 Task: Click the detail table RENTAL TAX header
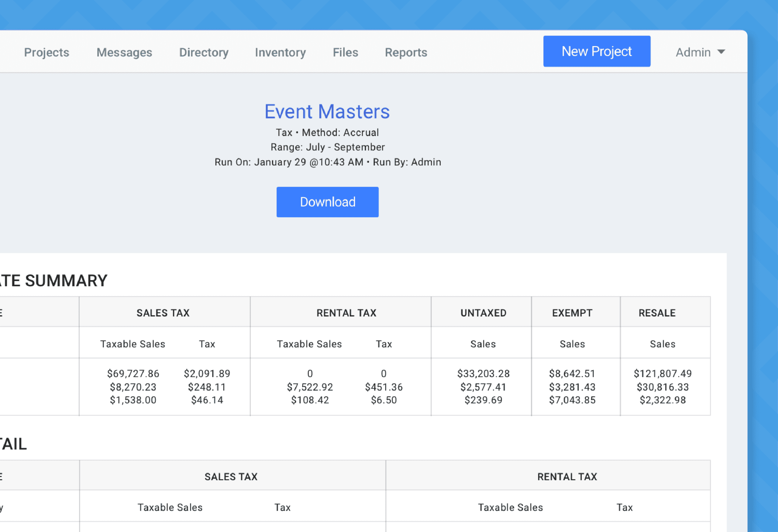point(567,477)
